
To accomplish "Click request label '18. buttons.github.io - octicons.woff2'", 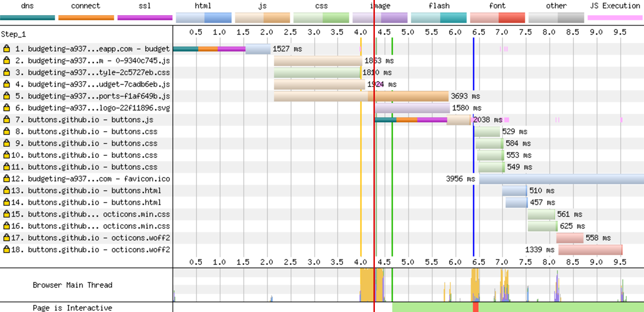I will tap(90, 249).
